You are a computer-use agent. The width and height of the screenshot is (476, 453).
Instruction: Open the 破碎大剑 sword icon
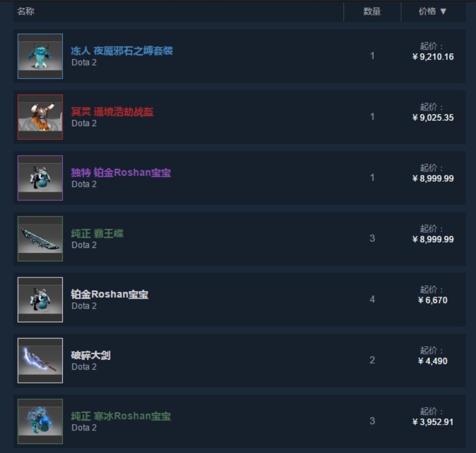(40, 361)
